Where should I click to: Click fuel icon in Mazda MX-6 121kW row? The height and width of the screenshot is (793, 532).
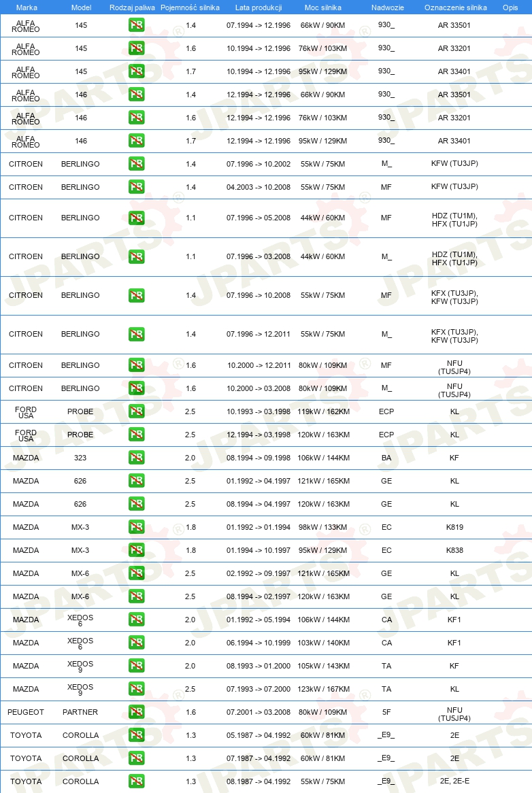point(137,573)
